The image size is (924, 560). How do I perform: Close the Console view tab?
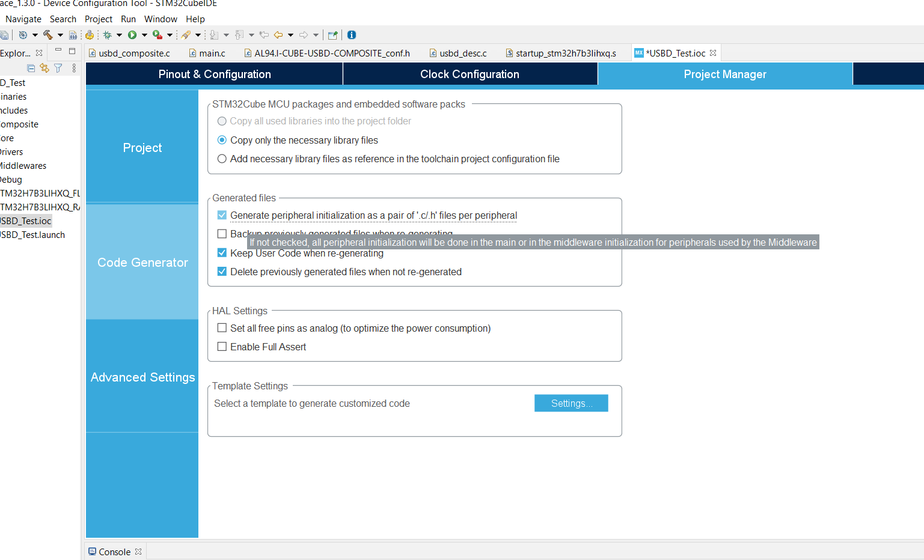tap(138, 552)
